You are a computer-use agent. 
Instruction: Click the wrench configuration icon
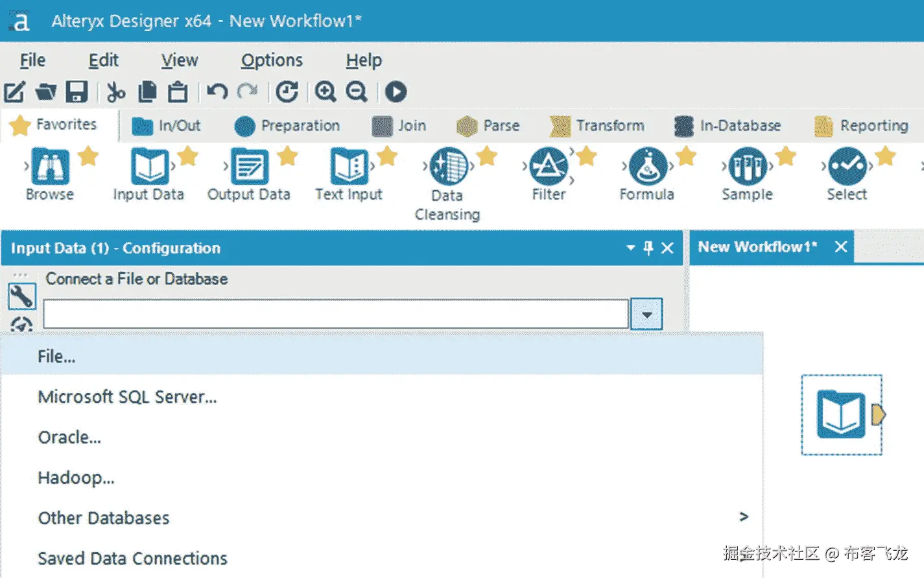pos(21,296)
